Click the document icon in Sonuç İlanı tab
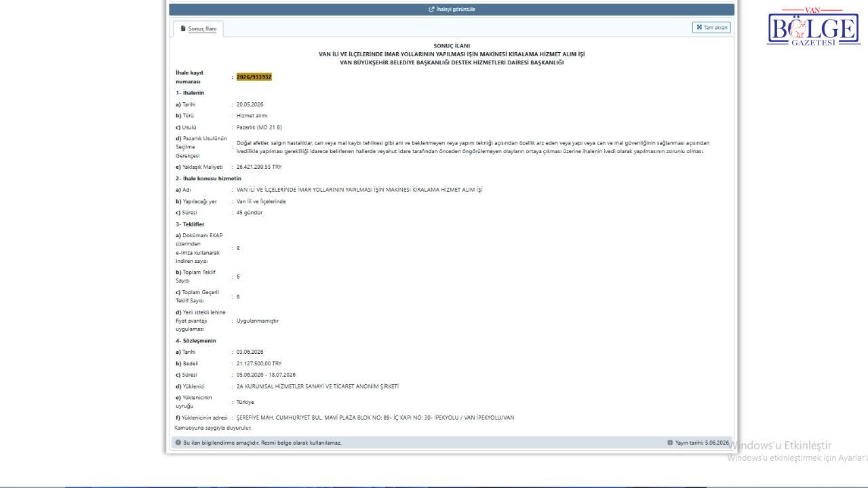Viewport: 868px width, 488px height. [183, 28]
